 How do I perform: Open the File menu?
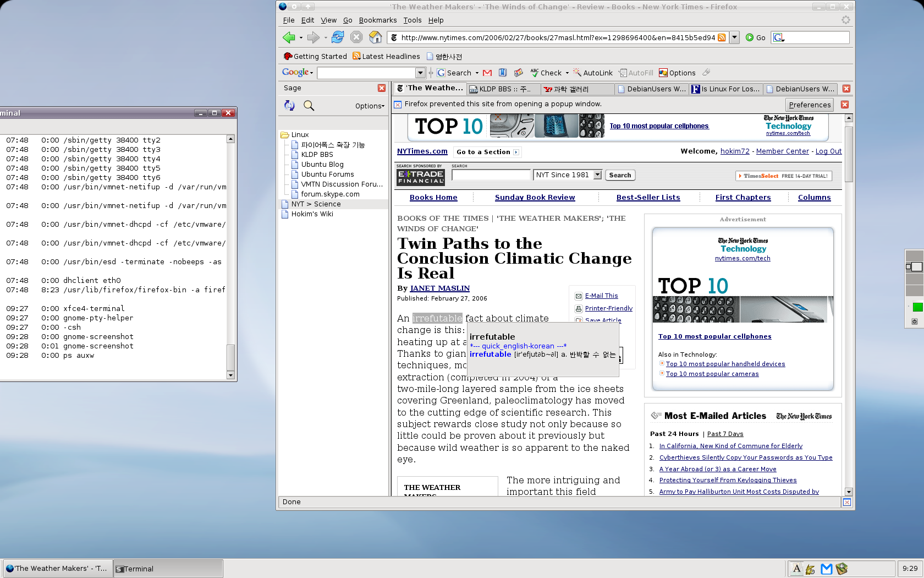289,20
